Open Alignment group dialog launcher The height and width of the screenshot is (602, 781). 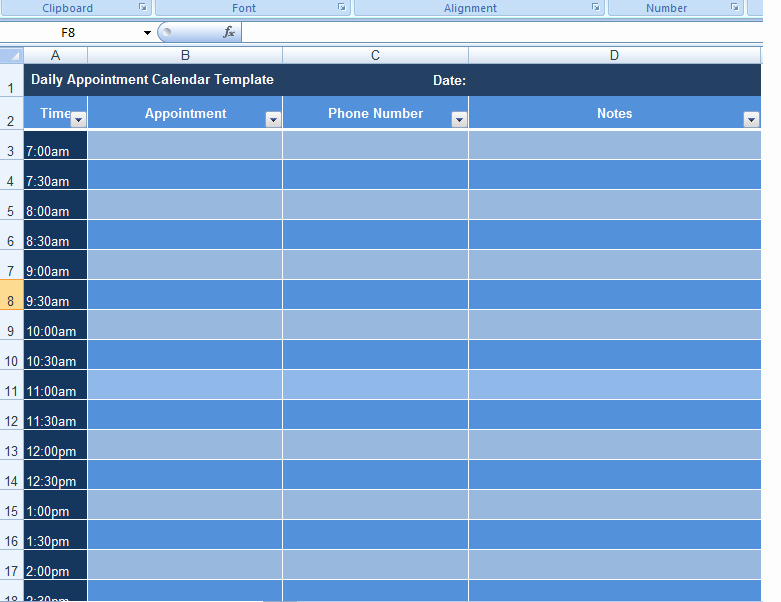pyautogui.click(x=596, y=7)
